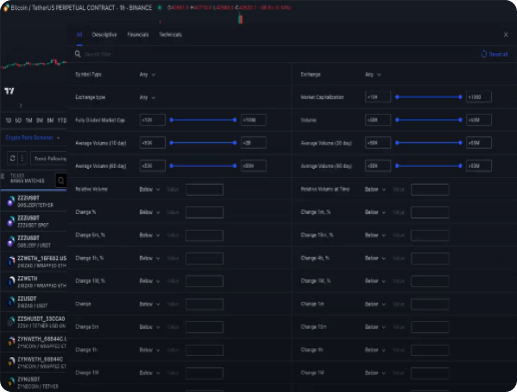The width and height of the screenshot is (517, 392).
Task: Click the Change % value input field
Action: (x=204, y=212)
